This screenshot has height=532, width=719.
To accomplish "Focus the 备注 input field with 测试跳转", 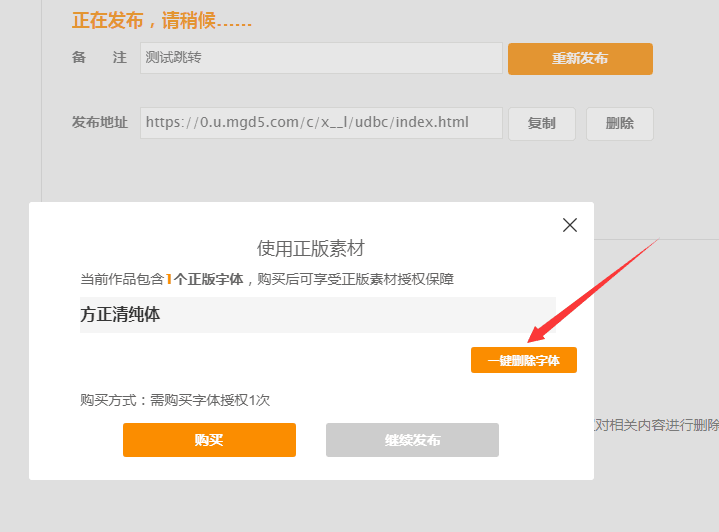I will point(321,58).
